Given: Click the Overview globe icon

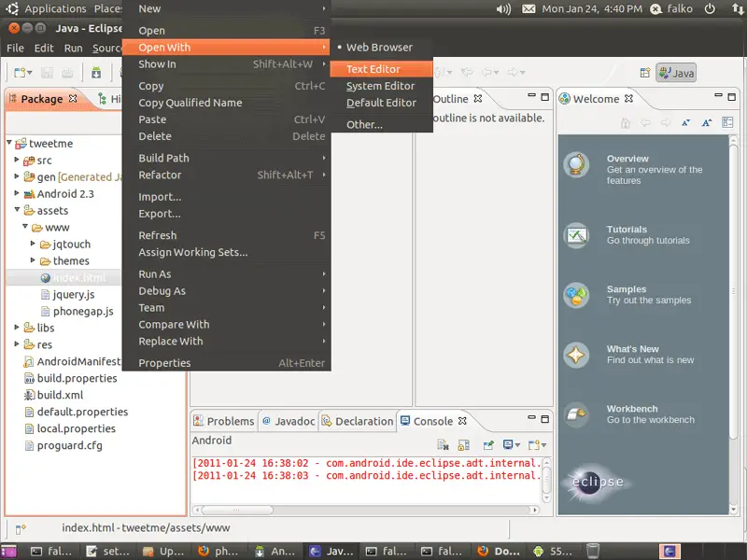Looking at the screenshot, I should (576, 165).
